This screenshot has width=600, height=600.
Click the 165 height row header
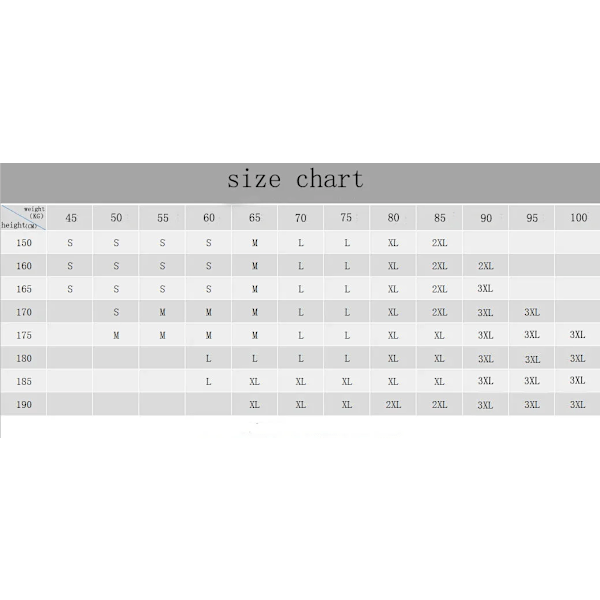tap(23, 288)
